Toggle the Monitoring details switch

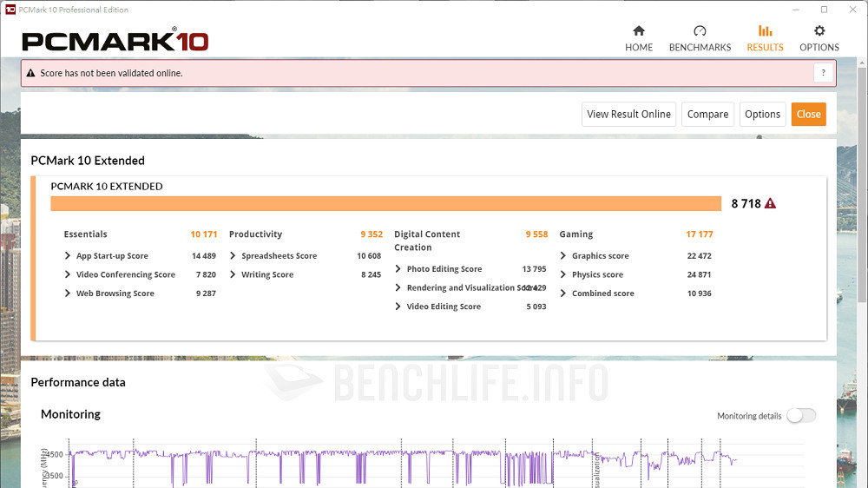(800, 416)
